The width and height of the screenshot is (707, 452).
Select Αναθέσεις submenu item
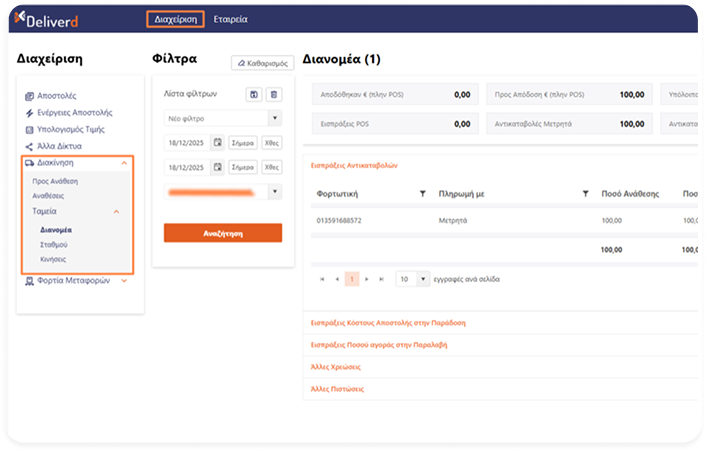click(x=48, y=196)
